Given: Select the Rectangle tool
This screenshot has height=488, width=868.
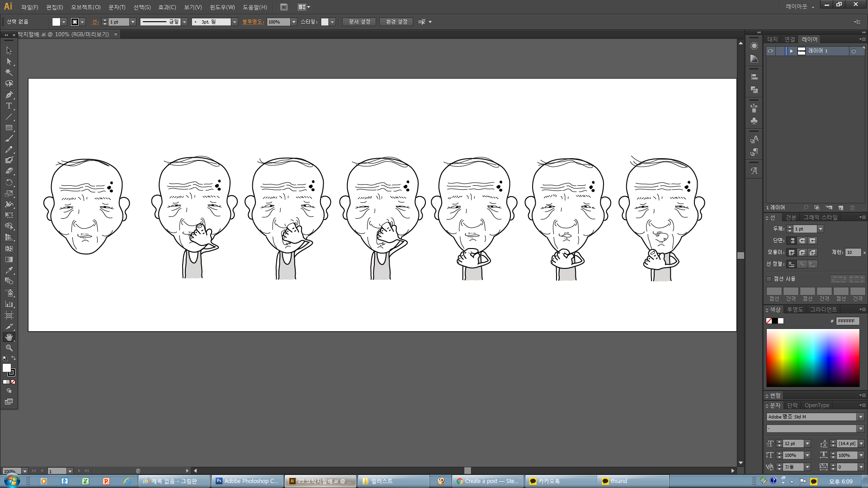Looking at the screenshot, I should (x=9, y=128).
